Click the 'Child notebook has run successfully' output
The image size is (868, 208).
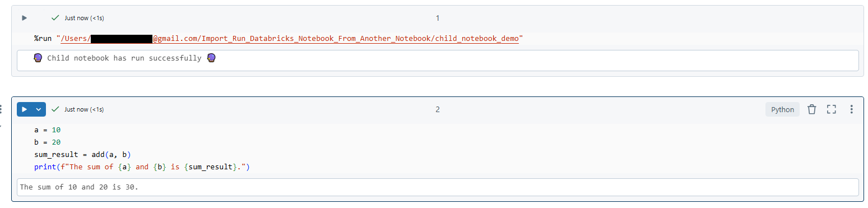click(x=124, y=58)
